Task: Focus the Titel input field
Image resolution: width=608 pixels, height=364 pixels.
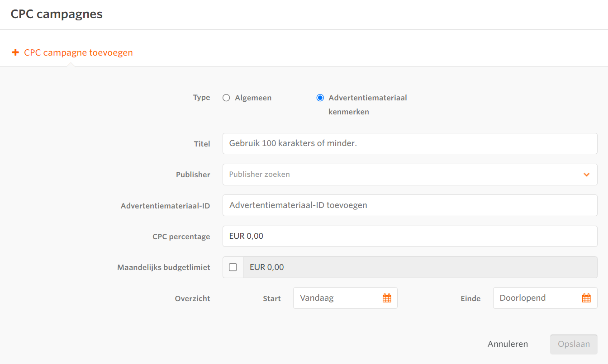Action: point(409,144)
